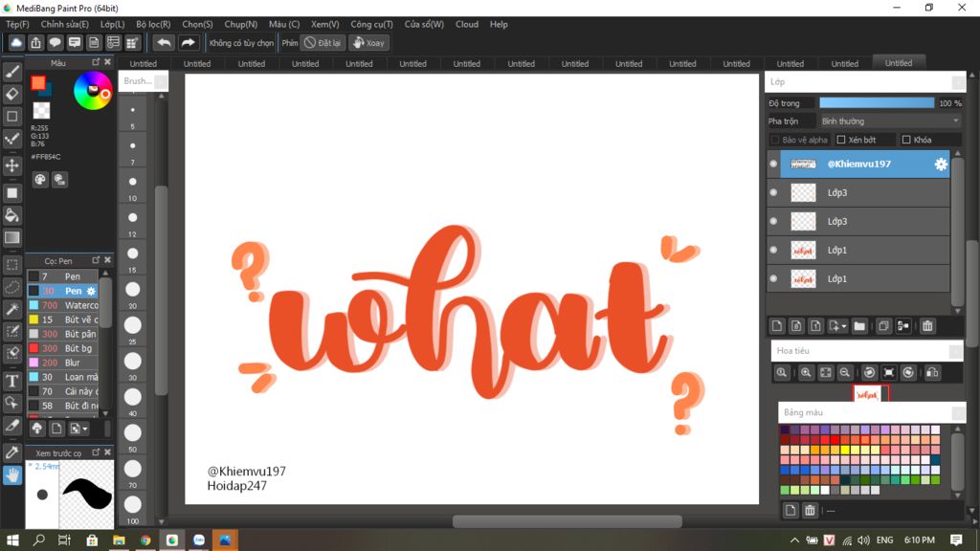Zoom in using the Hoa tiêu navigator
This screenshot has width=980, height=551.
click(806, 373)
